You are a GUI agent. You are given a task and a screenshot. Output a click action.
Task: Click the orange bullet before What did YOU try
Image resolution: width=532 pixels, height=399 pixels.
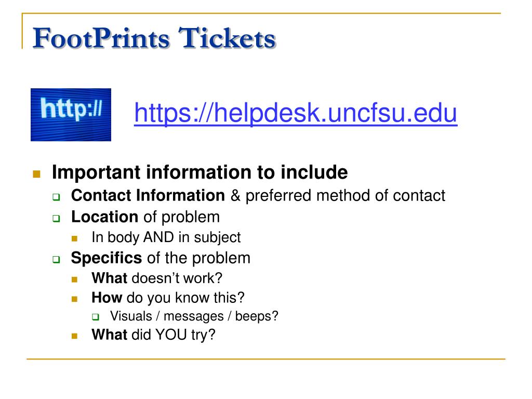coord(75,336)
